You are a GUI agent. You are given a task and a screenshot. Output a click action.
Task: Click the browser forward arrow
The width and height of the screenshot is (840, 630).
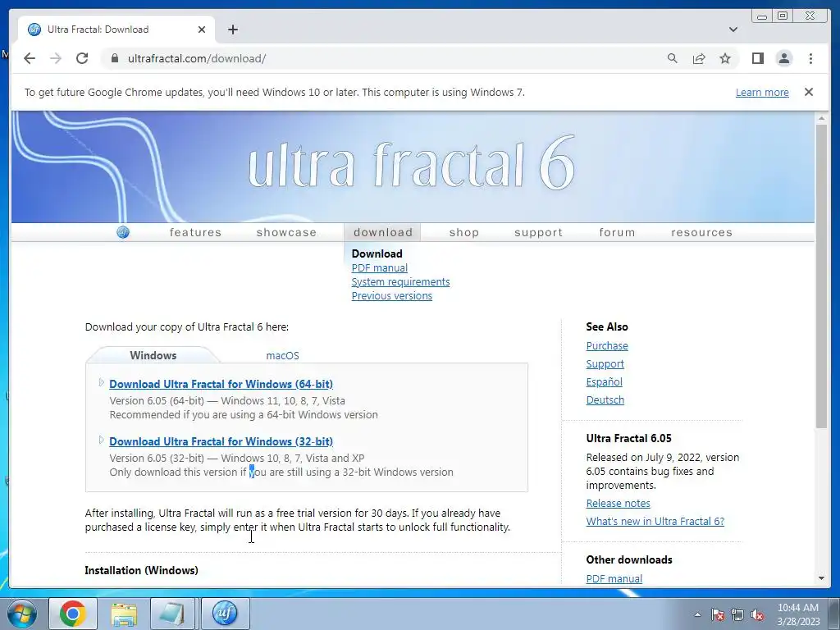coord(56,58)
